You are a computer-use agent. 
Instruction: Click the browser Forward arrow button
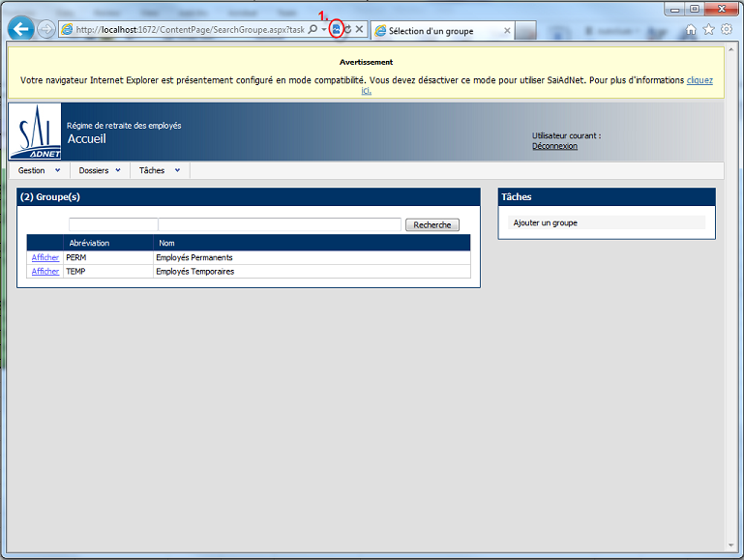(46, 29)
